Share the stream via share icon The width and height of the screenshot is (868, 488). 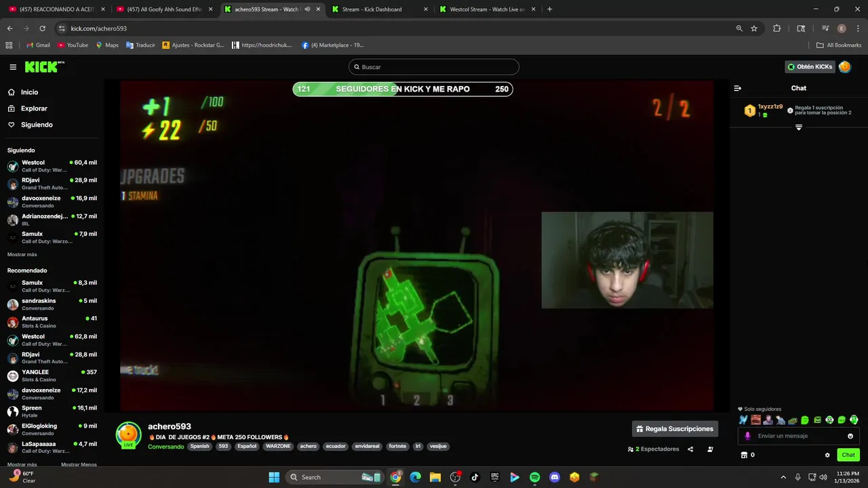click(690, 449)
